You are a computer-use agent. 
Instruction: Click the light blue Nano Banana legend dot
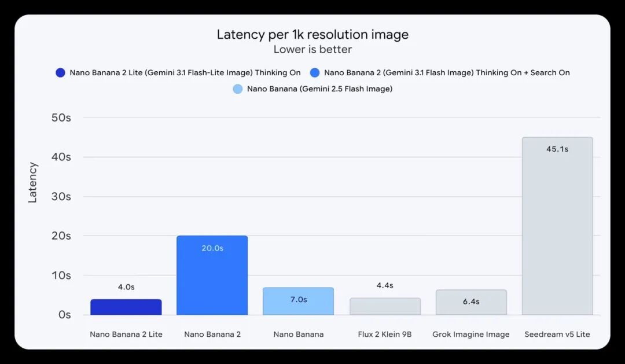point(238,89)
